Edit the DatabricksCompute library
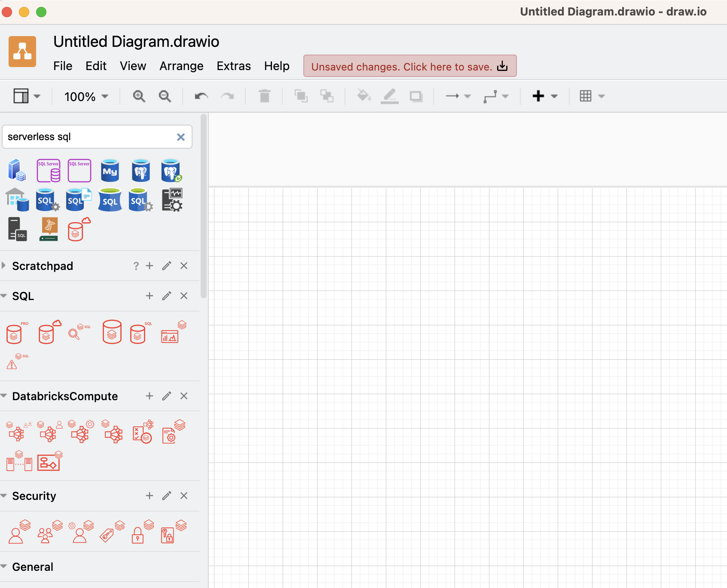Viewport: 727px width, 588px height. 167,396
